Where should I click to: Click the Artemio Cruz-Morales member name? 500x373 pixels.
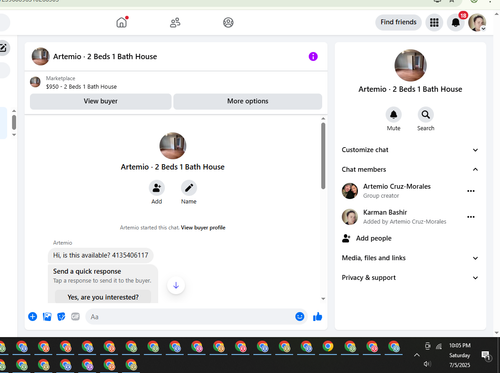(x=397, y=186)
